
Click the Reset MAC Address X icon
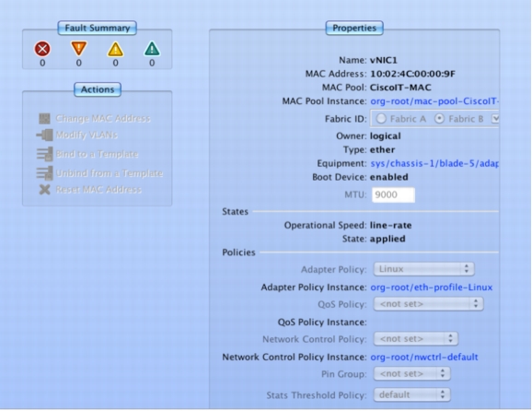[44, 190]
